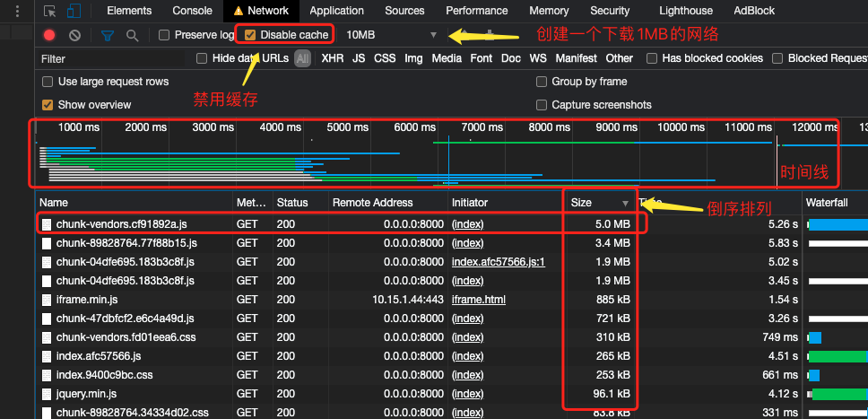
Task: Switch to the Console tab
Action: 192,11
